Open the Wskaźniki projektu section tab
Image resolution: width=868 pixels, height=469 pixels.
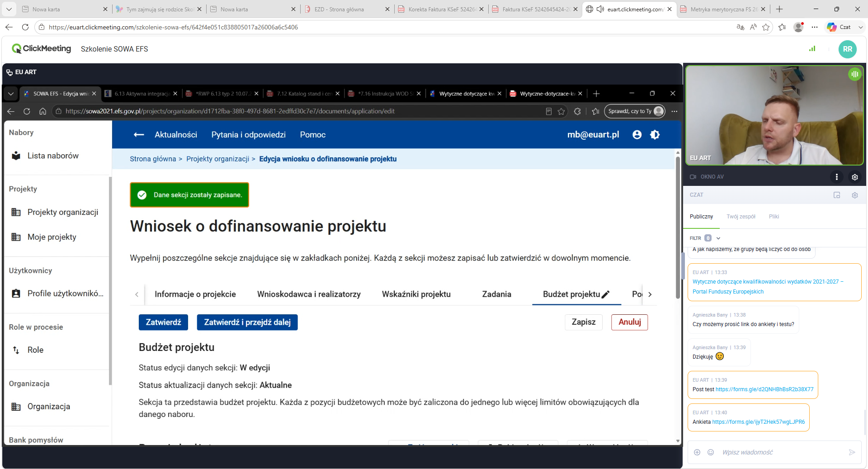pyautogui.click(x=416, y=294)
